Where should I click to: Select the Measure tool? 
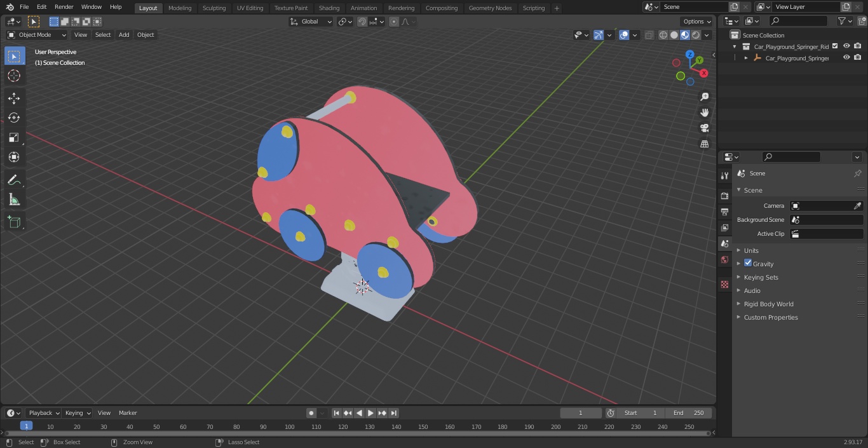point(14,200)
